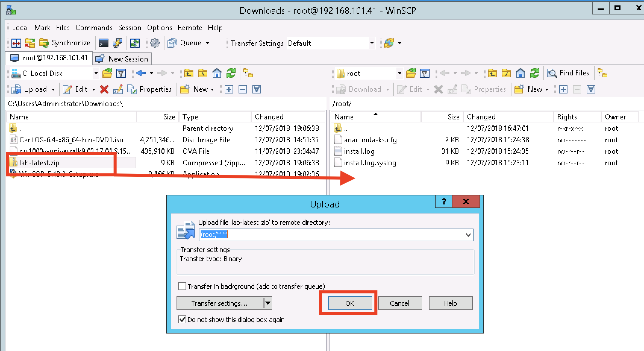Toggle Transfer in background checkbox
644x351 pixels.
pos(182,286)
